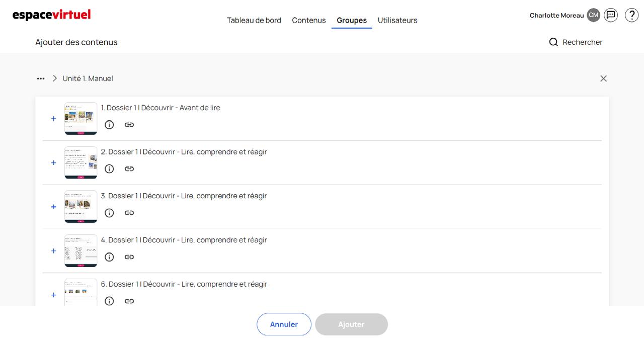
Task: Toggle plus for item 2 Dossier 1
Action: pos(54,163)
